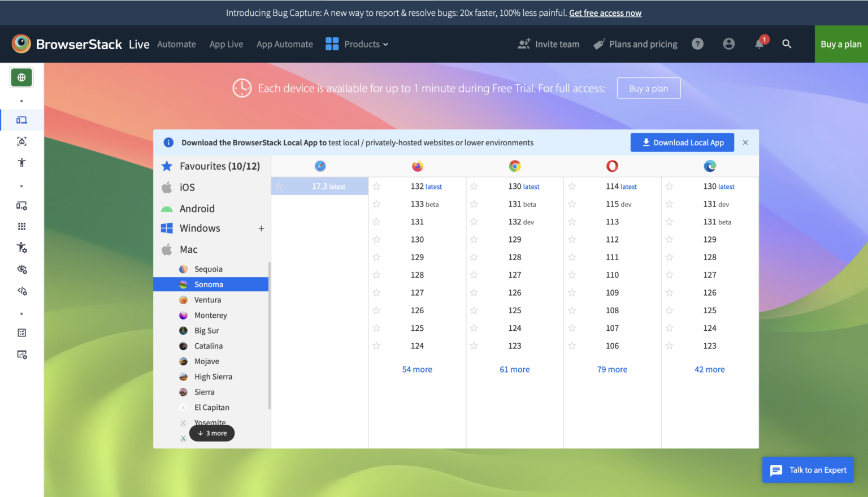Image resolution: width=868 pixels, height=497 pixels.
Task: Select the Opera browser icon column header
Action: coord(612,166)
